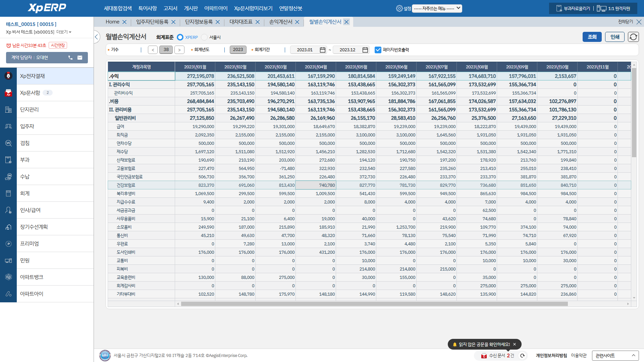Click the 시간연장 extend time button
The image size is (644, 362).
click(58, 45)
